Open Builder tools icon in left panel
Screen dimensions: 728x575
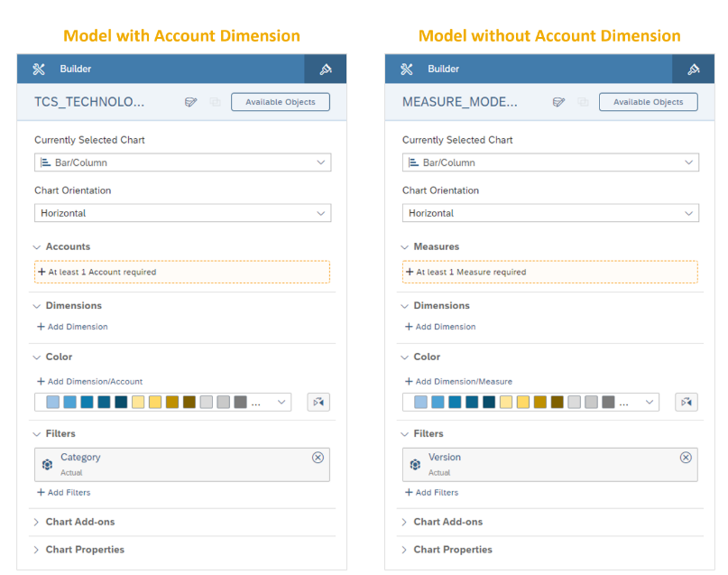[x=39, y=70]
